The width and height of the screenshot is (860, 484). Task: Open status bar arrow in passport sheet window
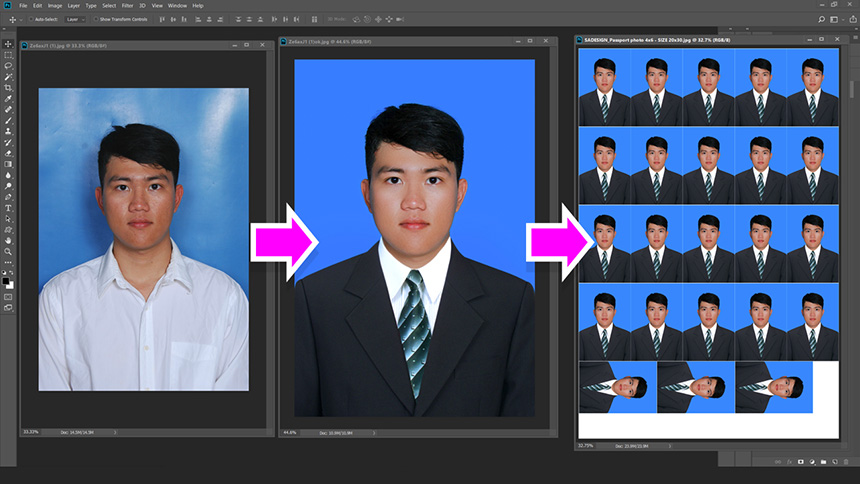click(x=672, y=445)
